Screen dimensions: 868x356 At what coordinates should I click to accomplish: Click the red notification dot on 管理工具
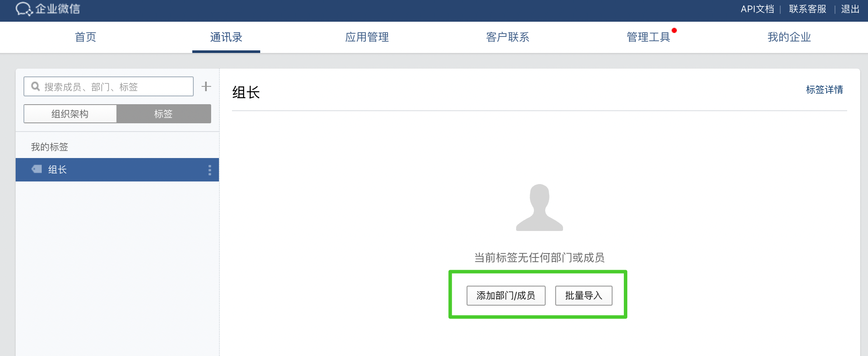(674, 30)
